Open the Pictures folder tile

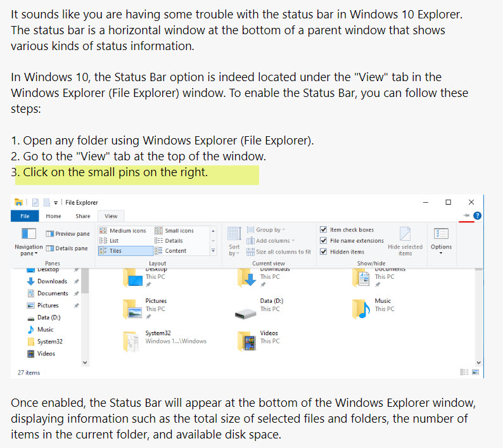point(145,309)
